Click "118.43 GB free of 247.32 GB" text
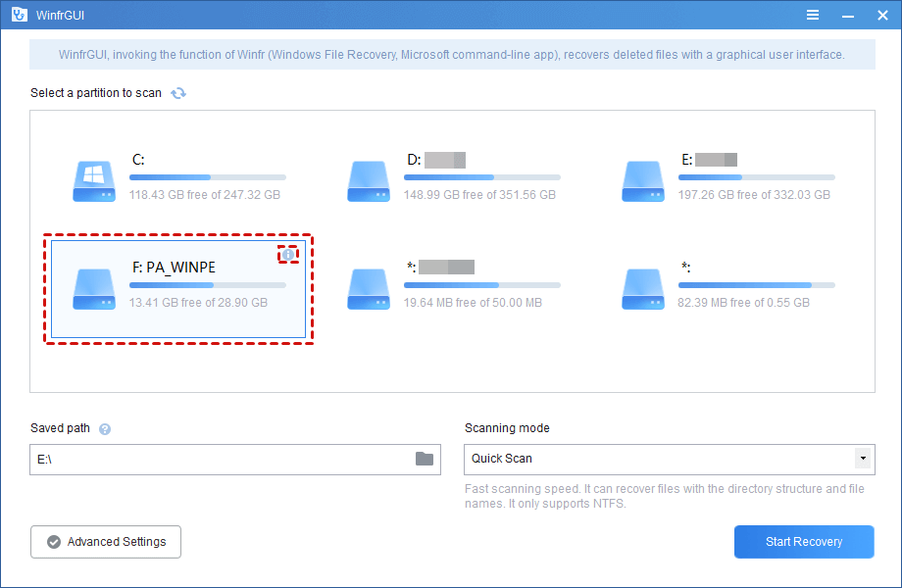This screenshot has width=902, height=588. [204, 195]
